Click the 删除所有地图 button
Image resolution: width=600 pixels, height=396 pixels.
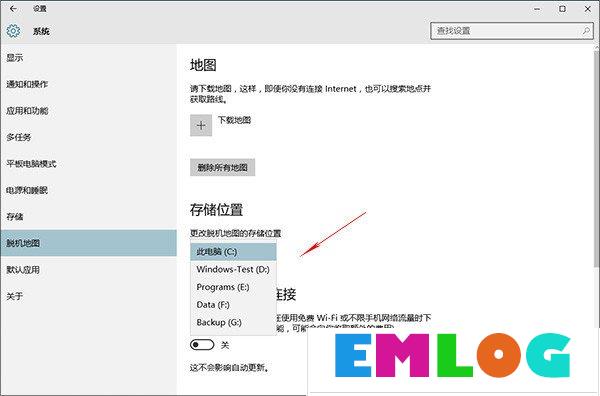222,167
